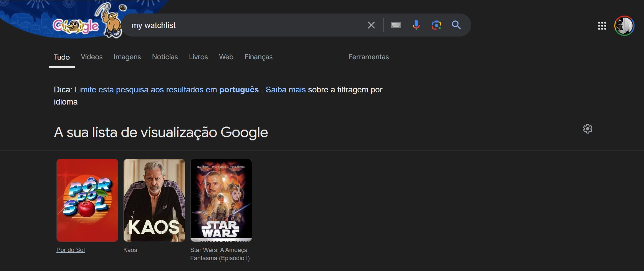Open Google Lens image search
Screen dimensions: 644x271
[x=436, y=25]
